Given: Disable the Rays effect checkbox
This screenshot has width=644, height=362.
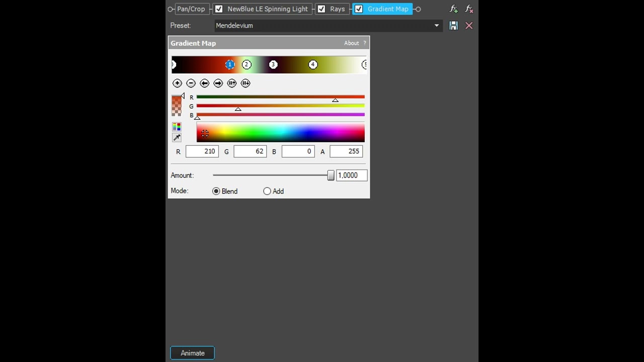Looking at the screenshot, I should click(x=321, y=9).
